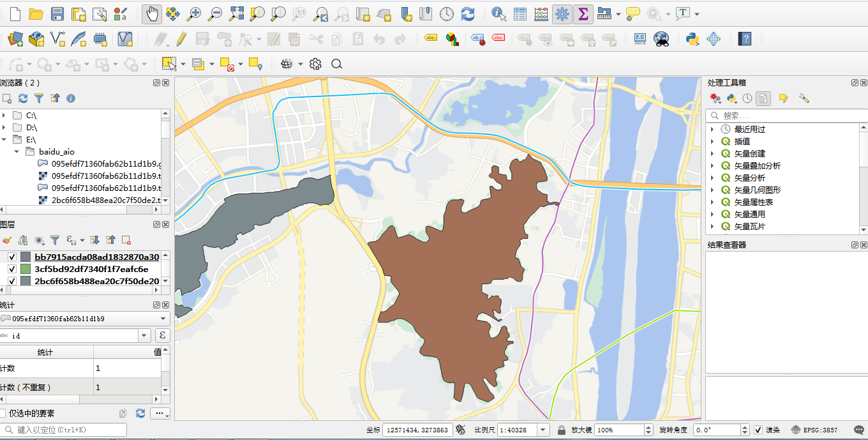The height and width of the screenshot is (440, 868).
Task: Open the Help contents book icon
Action: [x=745, y=39]
